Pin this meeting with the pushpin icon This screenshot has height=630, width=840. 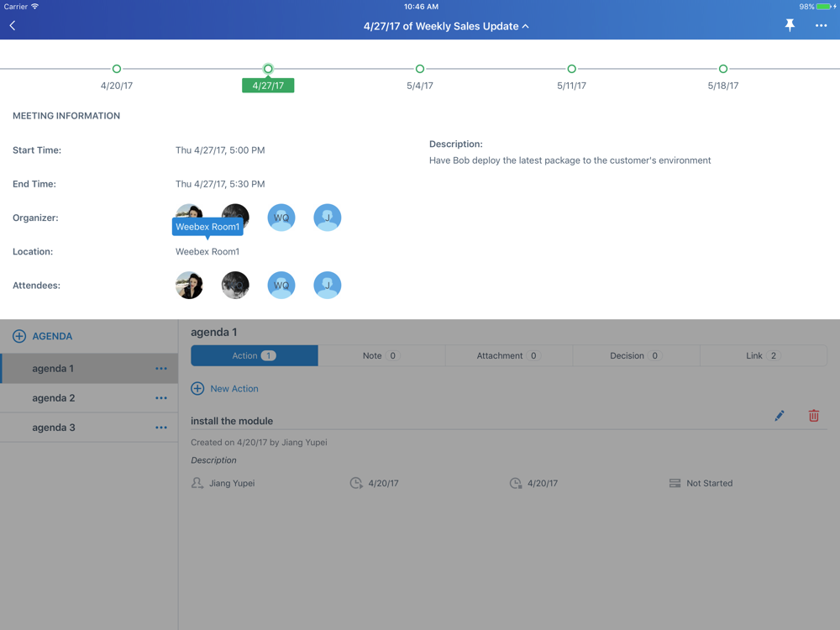coord(790,25)
